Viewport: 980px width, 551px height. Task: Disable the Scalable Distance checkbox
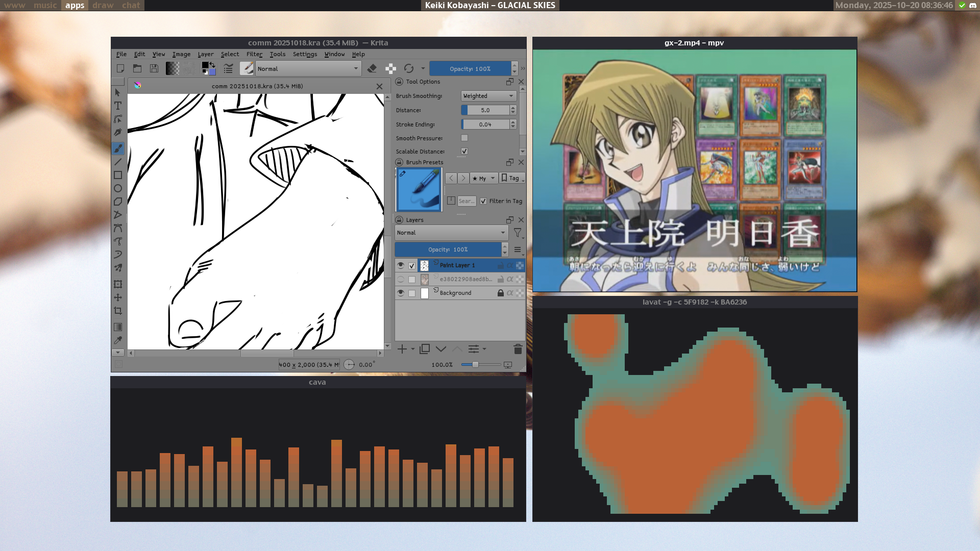[x=464, y=151]
